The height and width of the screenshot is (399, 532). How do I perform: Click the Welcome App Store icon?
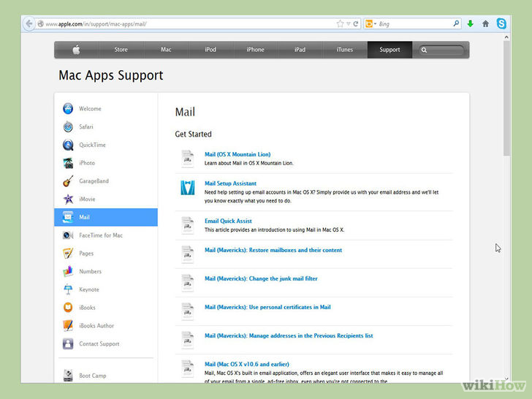[x=68, y=109]
